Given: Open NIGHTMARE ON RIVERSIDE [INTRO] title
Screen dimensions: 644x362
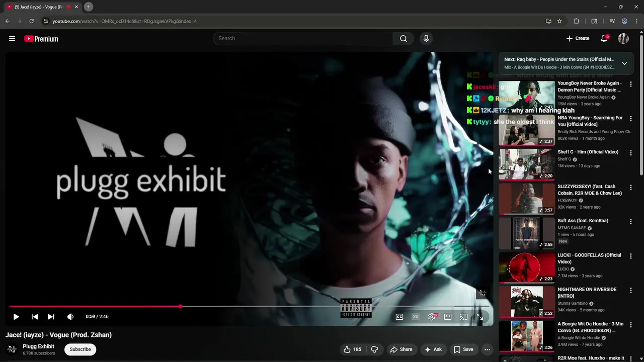Looking at the screenshot, I should pyautogui.click(x=587, y=293).
